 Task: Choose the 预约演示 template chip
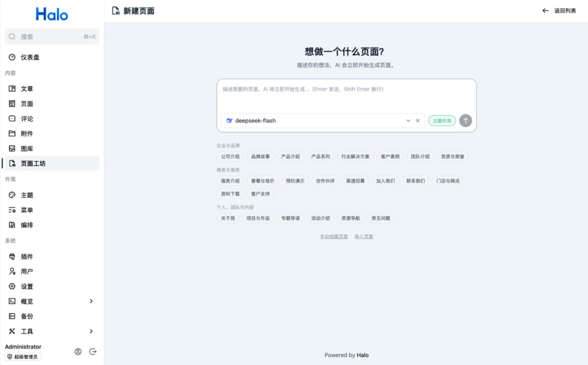pyautogui.click(x=295, y=181)
